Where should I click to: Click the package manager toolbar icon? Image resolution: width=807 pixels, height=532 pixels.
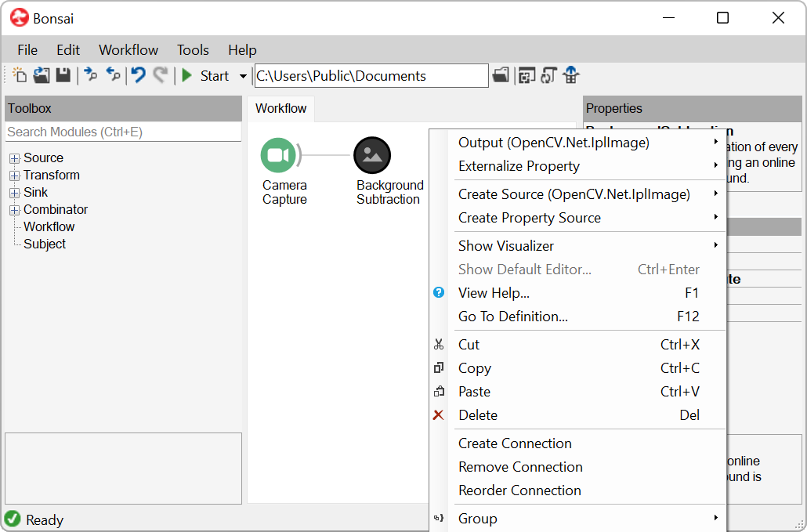pos(527,75)
